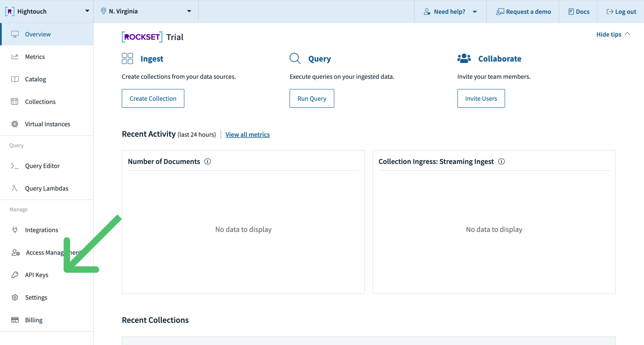The width and height of the screenshot is (644, 345).
Task: Click the Need help person icon
Action: click(x=427, y=12)
